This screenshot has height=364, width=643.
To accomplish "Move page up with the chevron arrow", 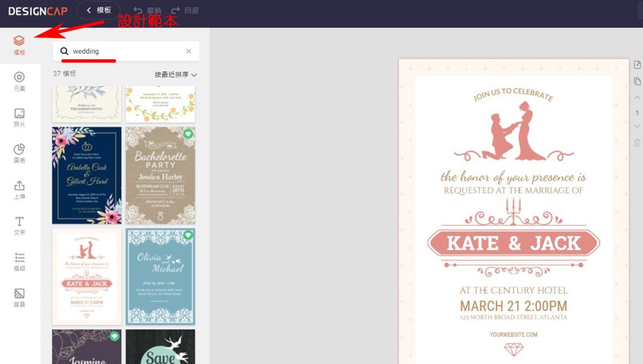I will click(x=637, y=98).
